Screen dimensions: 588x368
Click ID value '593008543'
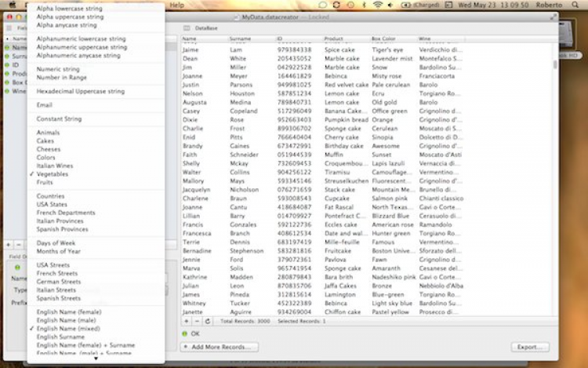[x=294, y=199]
